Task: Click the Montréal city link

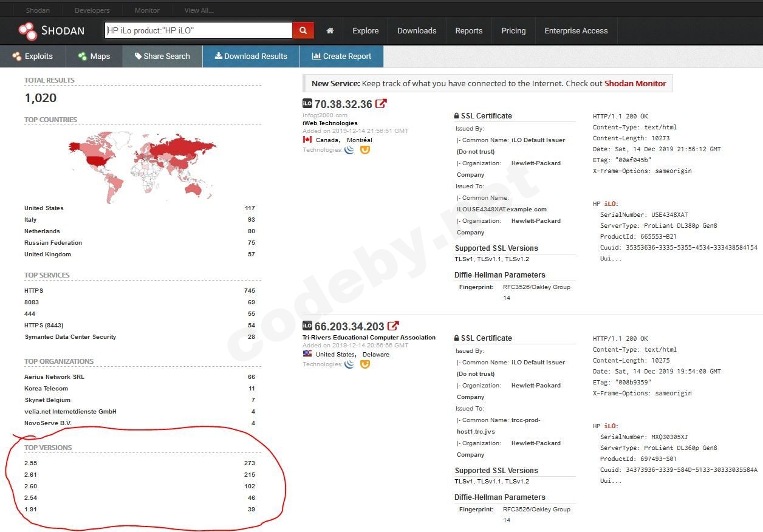Action: point(360,140)
